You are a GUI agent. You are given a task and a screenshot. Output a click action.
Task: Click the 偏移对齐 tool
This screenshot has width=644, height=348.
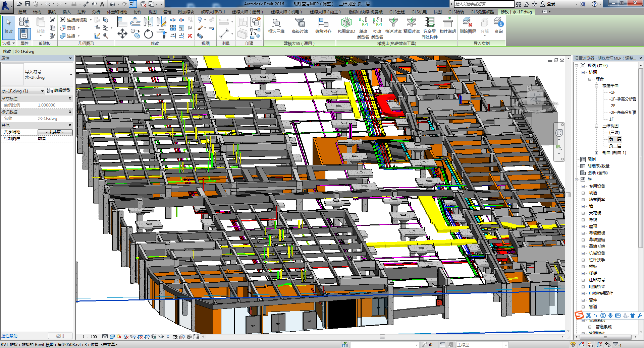point(323,25)
